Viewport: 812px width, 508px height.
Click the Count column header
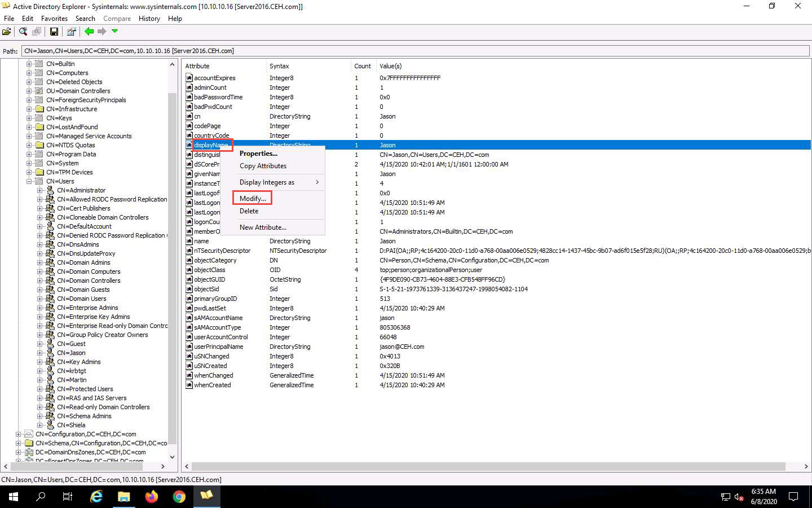[x=364, y=66]
